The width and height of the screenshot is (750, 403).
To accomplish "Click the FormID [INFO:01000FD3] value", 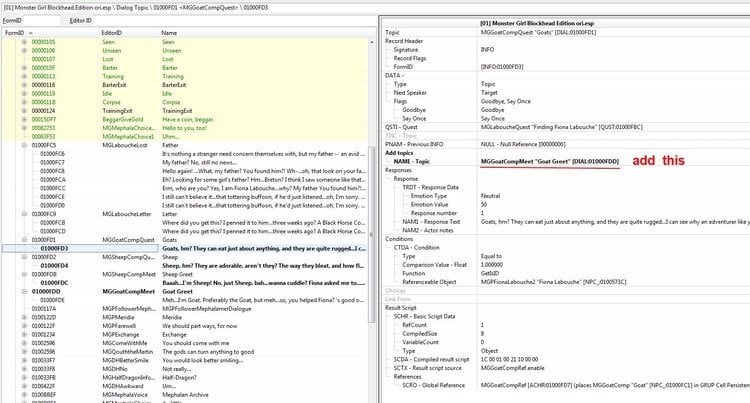I will (x=502, y=67).
